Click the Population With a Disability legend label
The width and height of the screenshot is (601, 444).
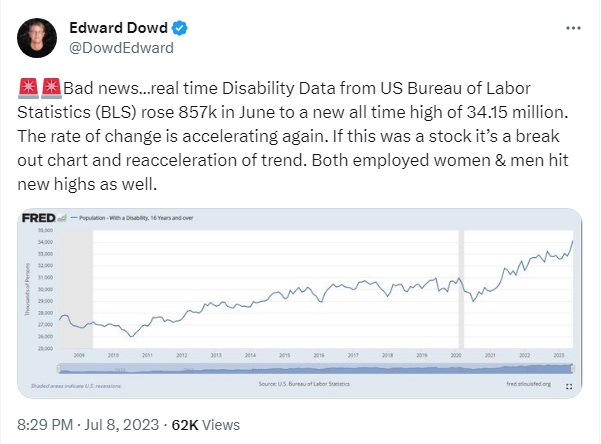coord(136,218)
